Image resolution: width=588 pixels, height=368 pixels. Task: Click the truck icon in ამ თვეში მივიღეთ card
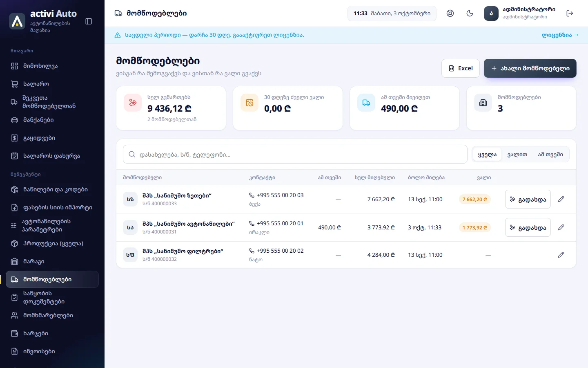[x=366, y=103]
